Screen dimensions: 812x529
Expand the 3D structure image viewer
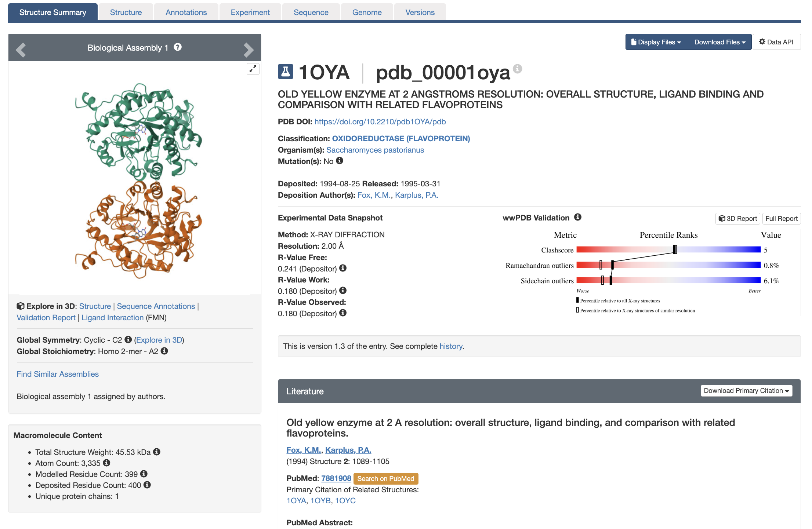pyautogui.click(x=253, y=69)
